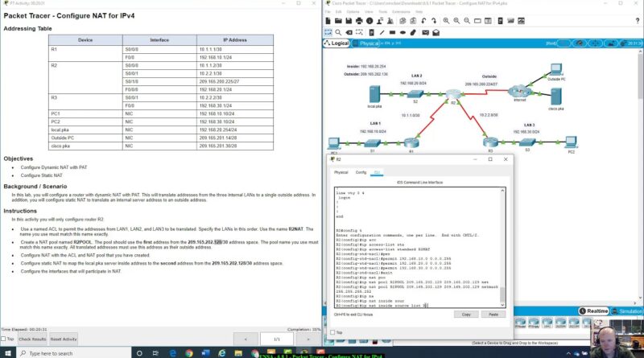Open the Network Information icon
This screenshot has height=358, width=644.
[369, 21]
